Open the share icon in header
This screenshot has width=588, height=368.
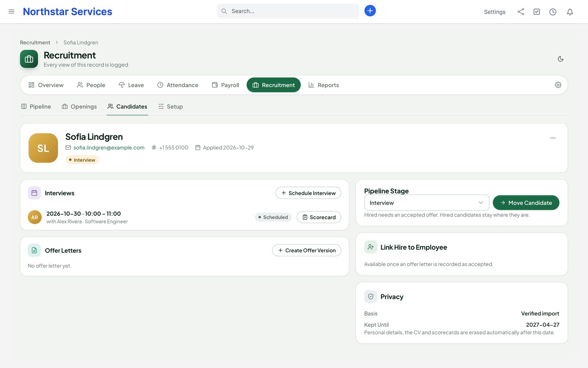521,12
